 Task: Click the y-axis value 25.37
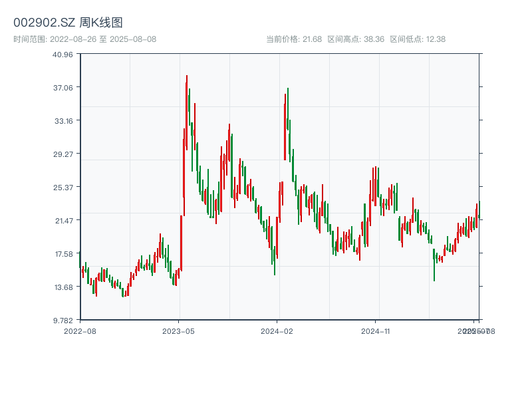click(63, 188)
